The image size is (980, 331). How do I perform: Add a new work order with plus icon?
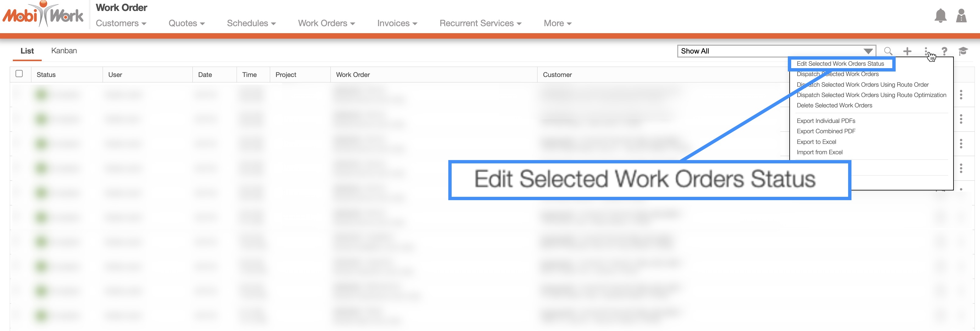(x=907, y=51)
